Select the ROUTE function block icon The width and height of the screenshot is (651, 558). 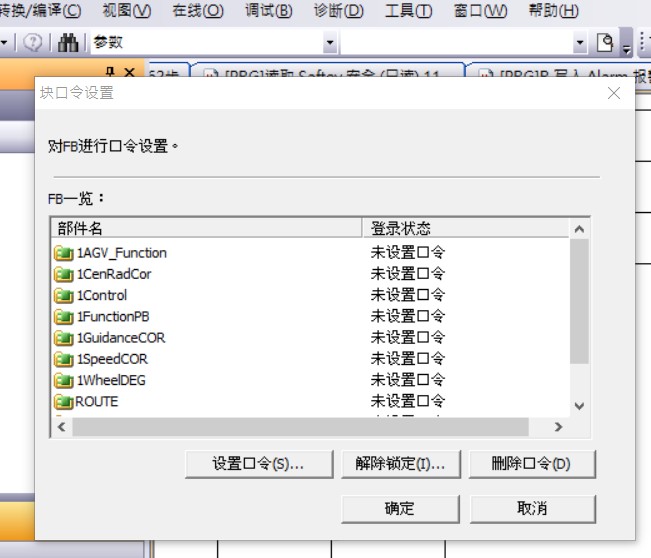click(64, 402)
